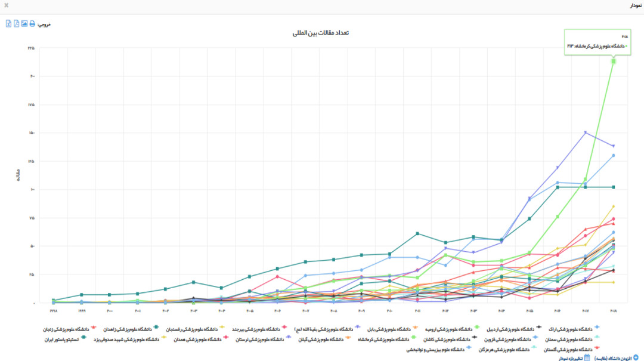Image resolution: width=644 pixels, height=361 pixels.
Task: Hide دانشگاه علوم پزشکی همدان legend entry
Action: click(x=201, y=339)
